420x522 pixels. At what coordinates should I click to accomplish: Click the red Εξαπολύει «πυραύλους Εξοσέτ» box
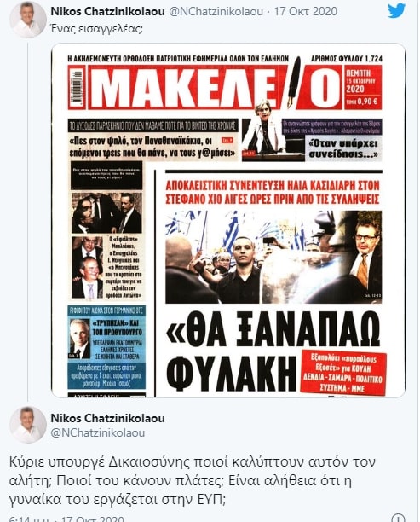[x=342, y=374]
